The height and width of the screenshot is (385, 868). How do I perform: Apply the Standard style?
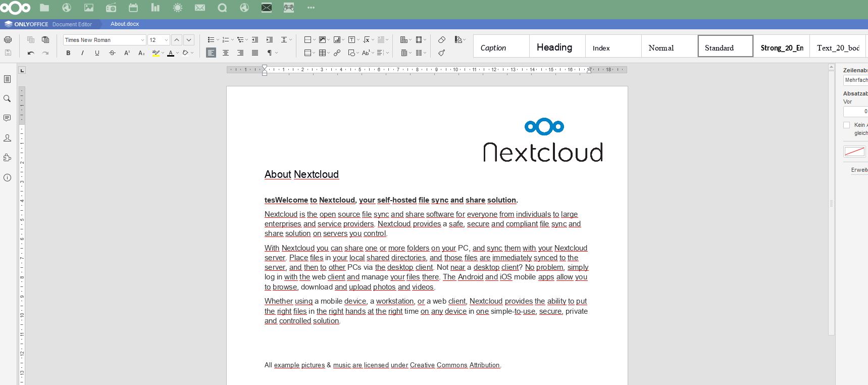pos(726,46)
